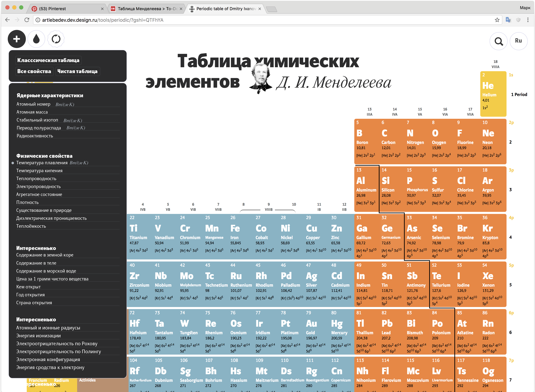Click the water drop icon

pyautogui.click(x=36, y=39)
